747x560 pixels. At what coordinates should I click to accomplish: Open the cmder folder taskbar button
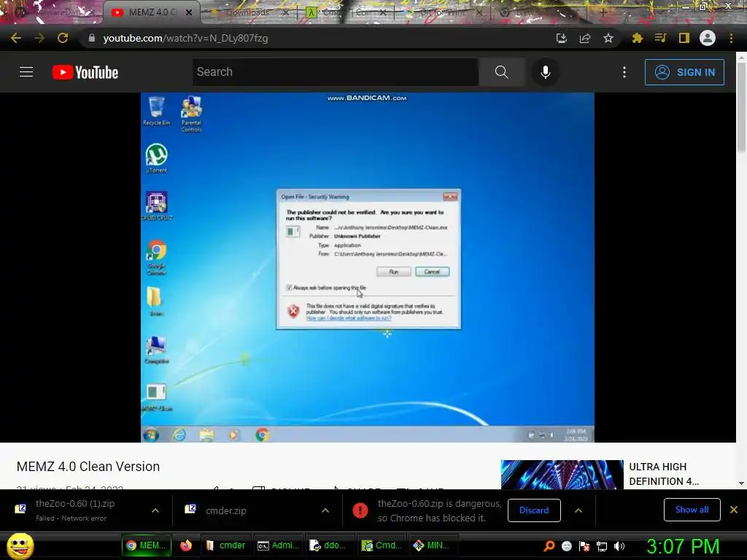pos(226,545)
